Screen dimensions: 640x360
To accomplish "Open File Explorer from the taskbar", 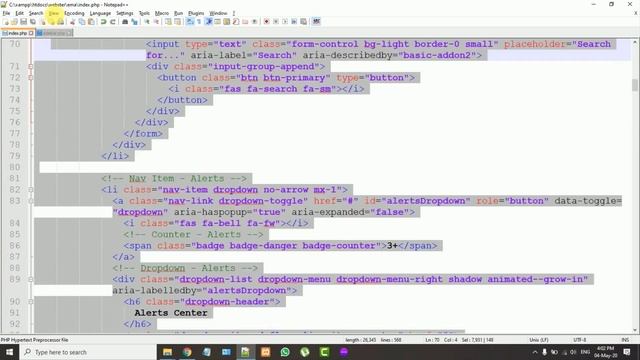I will click(x=167, y=352).
